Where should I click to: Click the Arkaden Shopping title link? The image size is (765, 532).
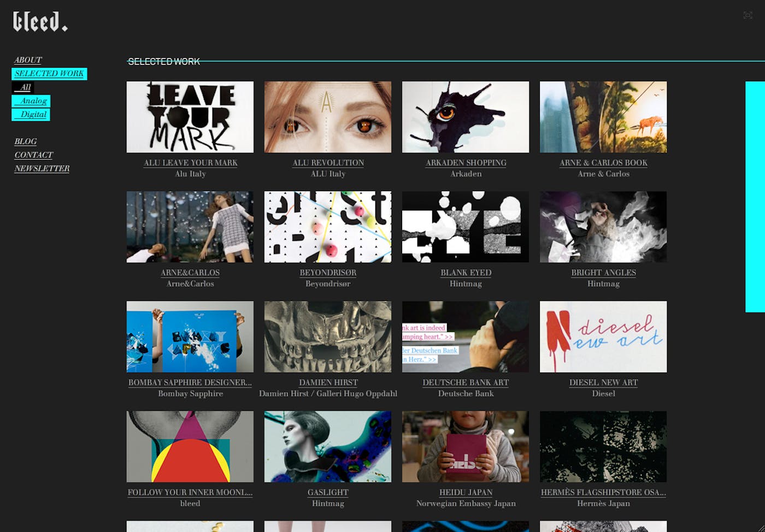466,163
